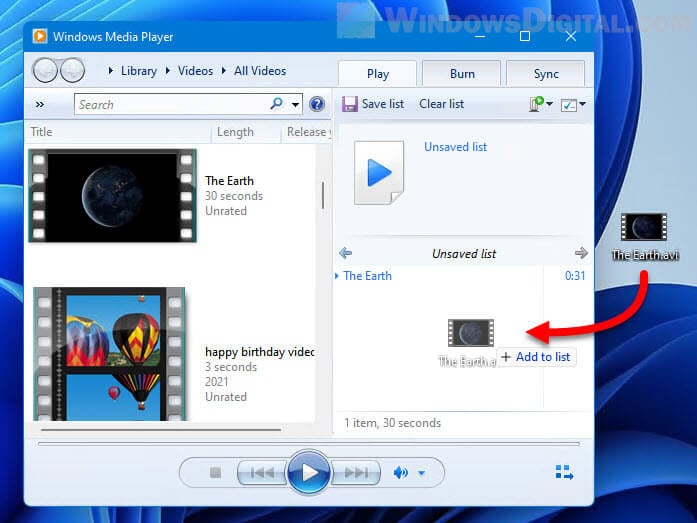Click Videos in the breadcrumb
This screenshot has height=523, width=697.
195,71
